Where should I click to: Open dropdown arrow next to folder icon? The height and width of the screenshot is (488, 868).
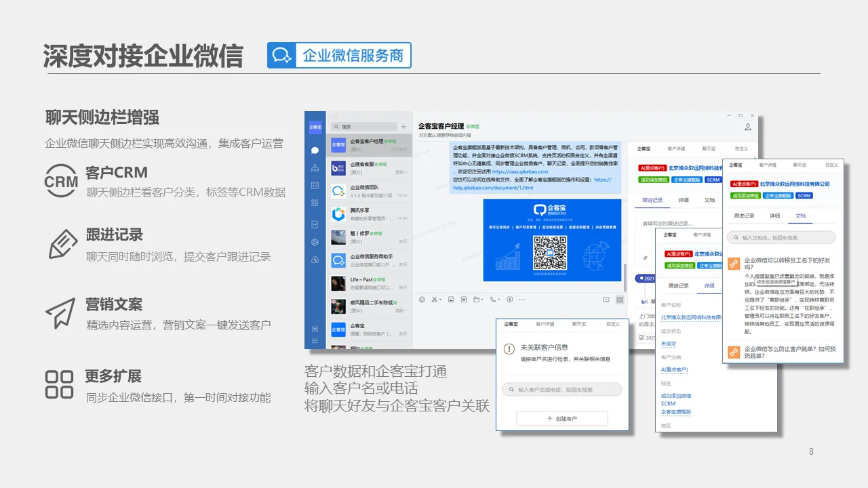(483, 299)
